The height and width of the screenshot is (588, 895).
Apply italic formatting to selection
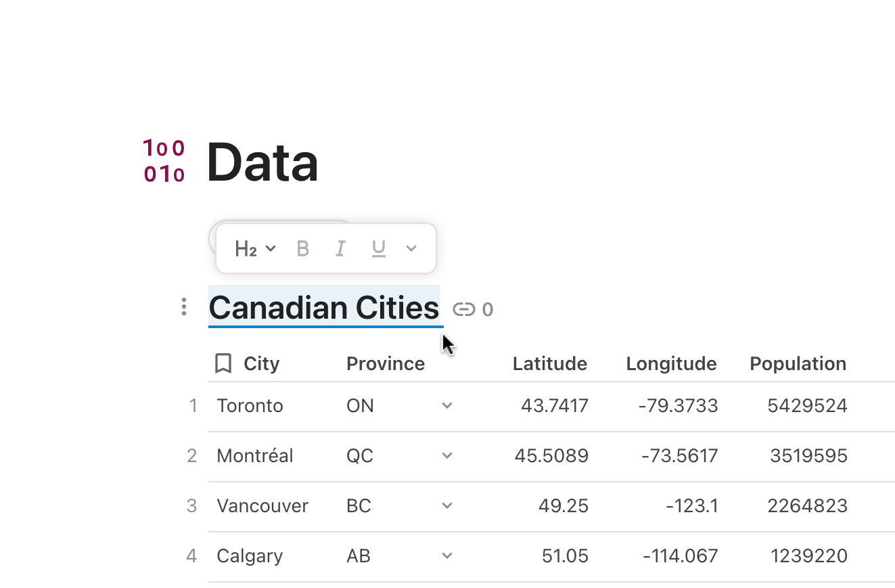coord(340,249)
